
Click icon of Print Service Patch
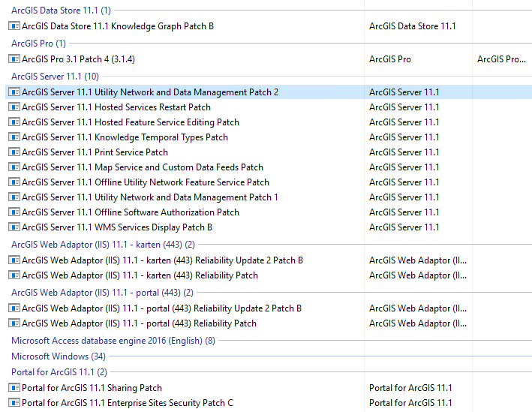pos(14,152)
